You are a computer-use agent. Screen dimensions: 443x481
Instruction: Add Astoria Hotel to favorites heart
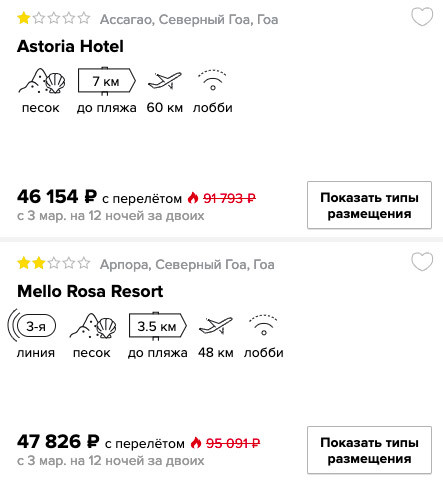(422, 17)
